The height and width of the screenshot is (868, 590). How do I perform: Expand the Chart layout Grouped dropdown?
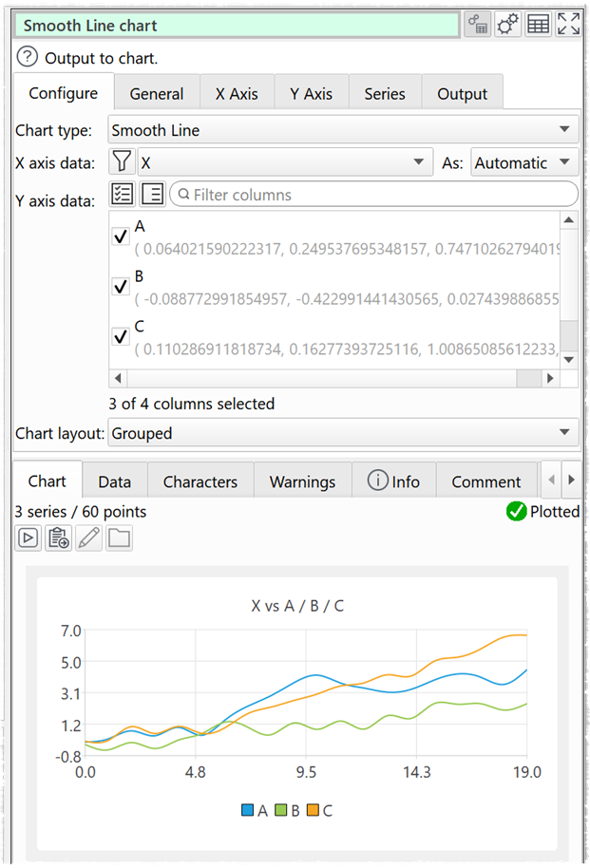tap(342, 433)
